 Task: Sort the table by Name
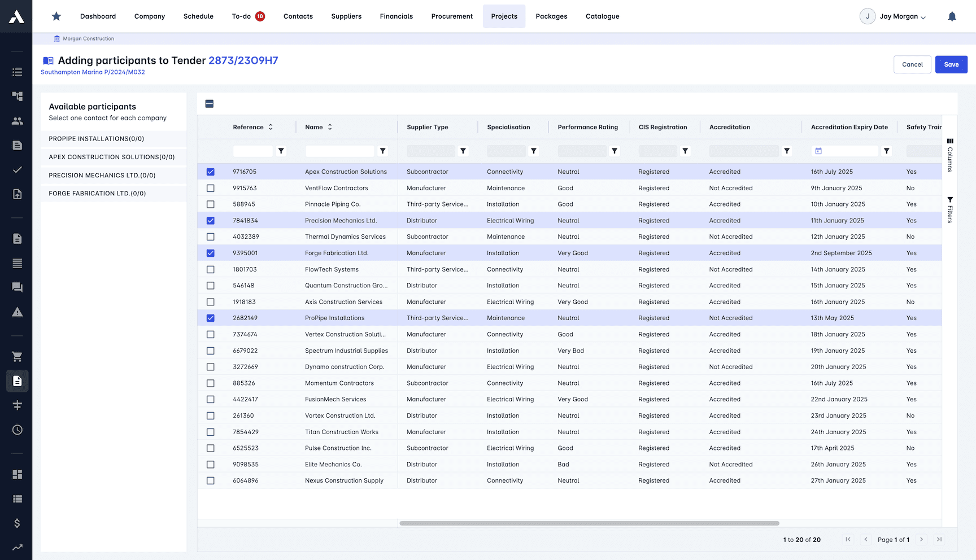click(x=330, y=127)
